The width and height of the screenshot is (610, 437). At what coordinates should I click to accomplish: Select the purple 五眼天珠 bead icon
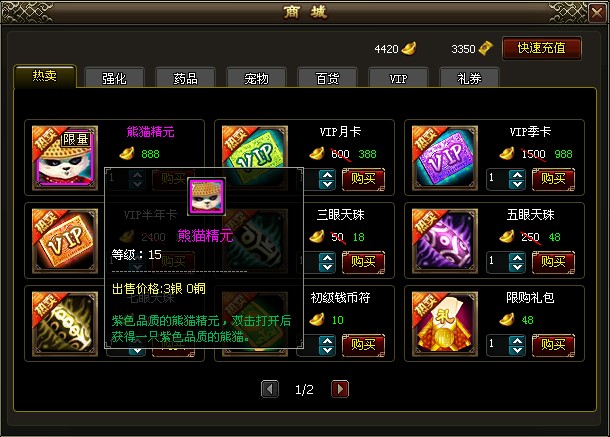(445, 241)
